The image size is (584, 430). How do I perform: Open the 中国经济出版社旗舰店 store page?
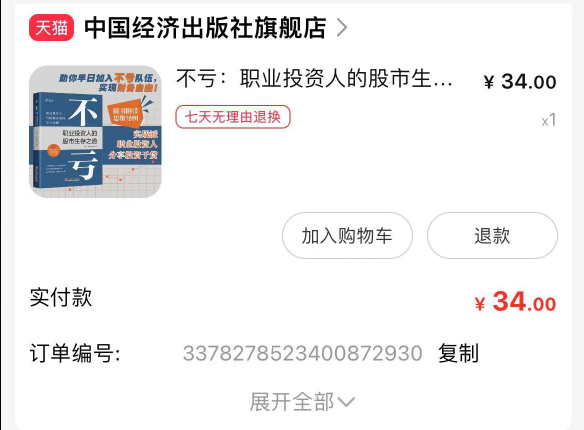205,28
